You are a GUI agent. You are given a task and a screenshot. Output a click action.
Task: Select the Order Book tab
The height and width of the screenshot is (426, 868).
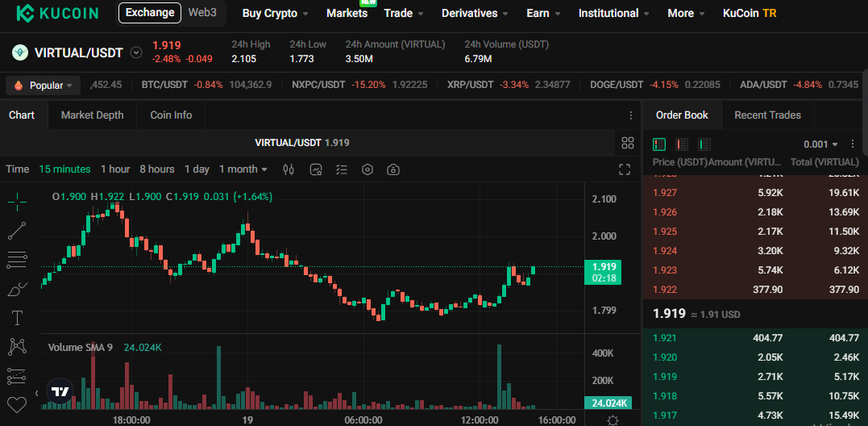[682, 115]
